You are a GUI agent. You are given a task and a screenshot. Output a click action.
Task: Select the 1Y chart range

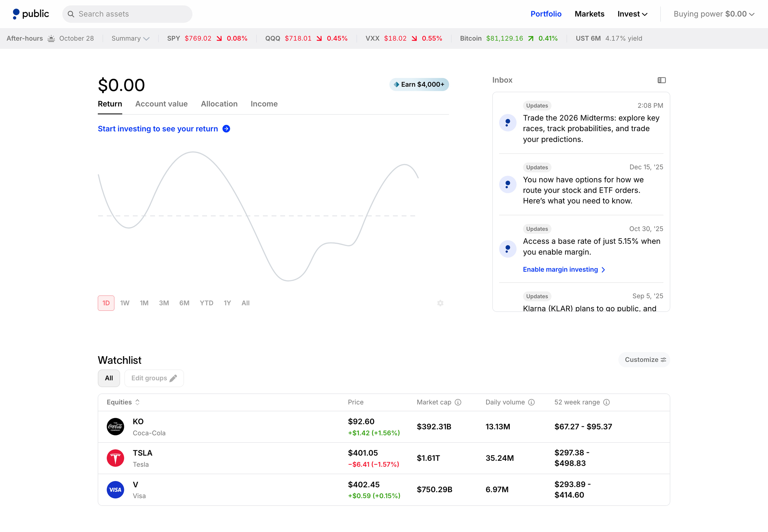[227, 303]
